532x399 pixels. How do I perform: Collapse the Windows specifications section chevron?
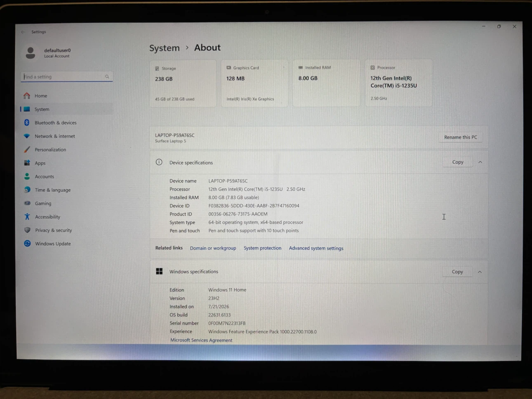pos(480,272)
